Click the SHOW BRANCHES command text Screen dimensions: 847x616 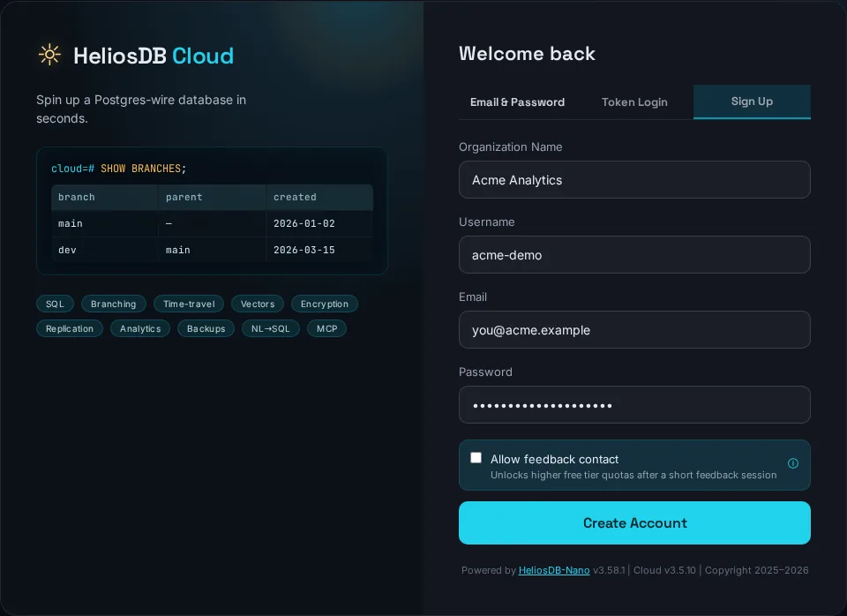point(143,169)
